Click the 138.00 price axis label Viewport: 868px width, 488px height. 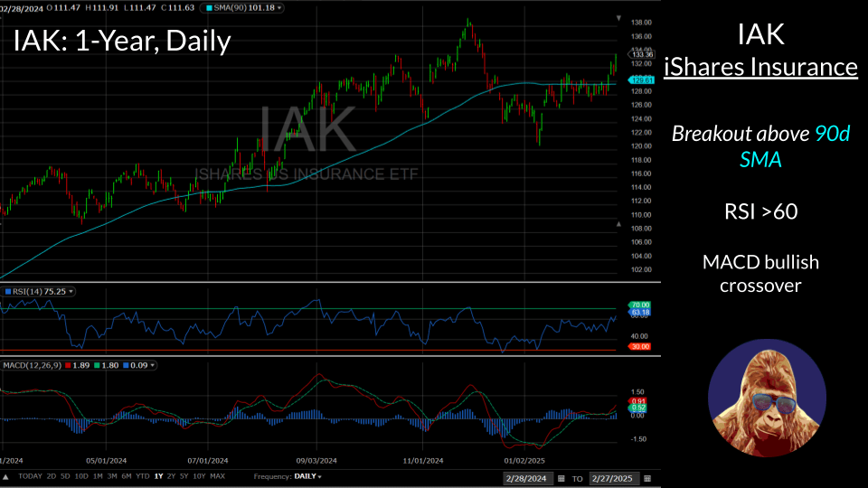[x=641, y=23]
